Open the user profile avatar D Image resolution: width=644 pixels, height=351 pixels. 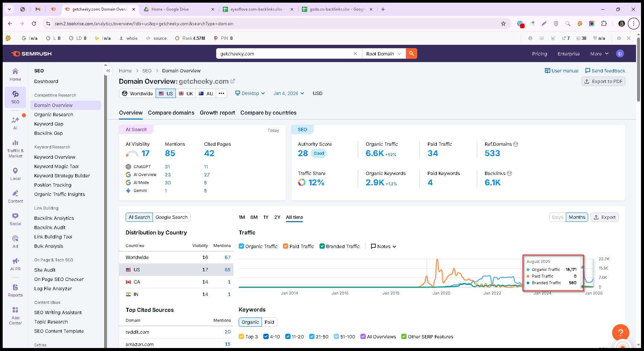pyautogui.click(x=620, y=53)
